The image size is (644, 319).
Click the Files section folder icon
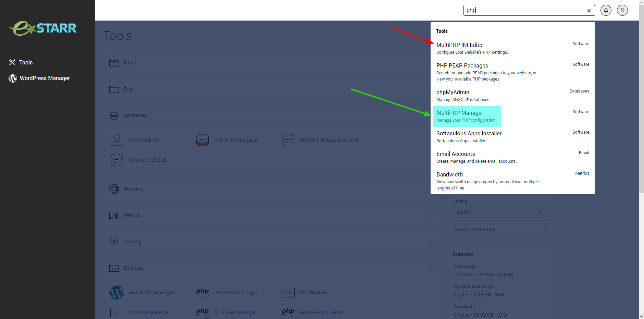pos(114,89)
